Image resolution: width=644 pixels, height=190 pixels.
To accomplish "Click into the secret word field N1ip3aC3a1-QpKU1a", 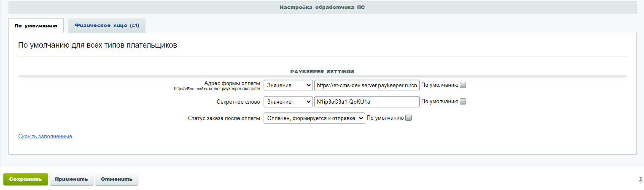I will tap(367, 102).
